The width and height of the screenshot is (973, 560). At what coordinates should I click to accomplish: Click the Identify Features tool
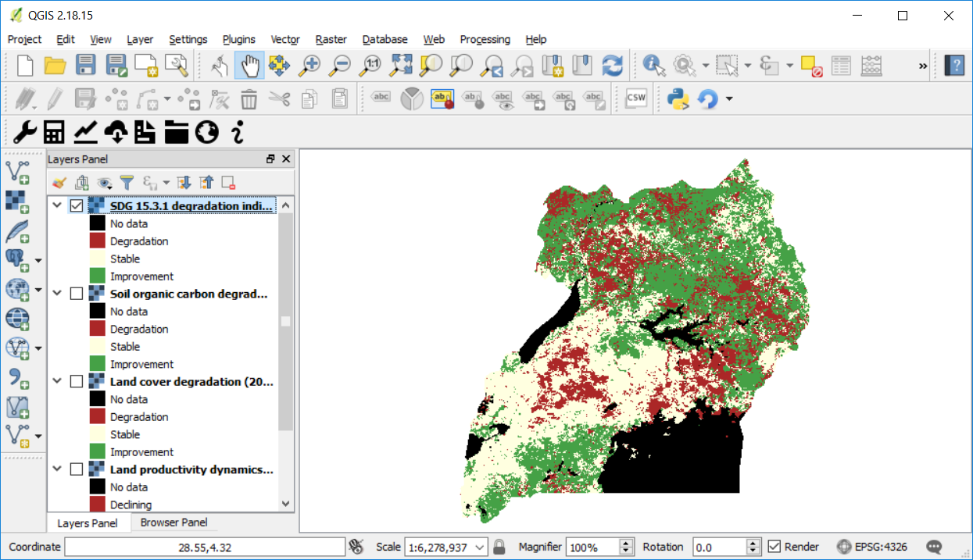653,66
